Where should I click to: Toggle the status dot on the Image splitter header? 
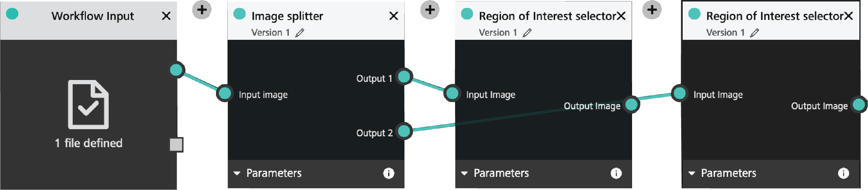tap(239, 14)
